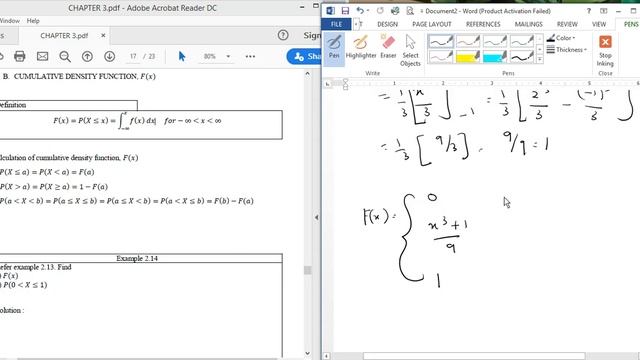640x360 pixels.
Task: Move the pens gallery down one row
Action: point(540,49)
